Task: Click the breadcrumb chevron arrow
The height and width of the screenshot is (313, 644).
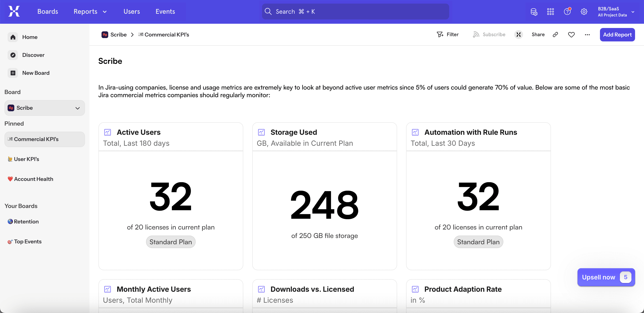Action: click(132, 34)
